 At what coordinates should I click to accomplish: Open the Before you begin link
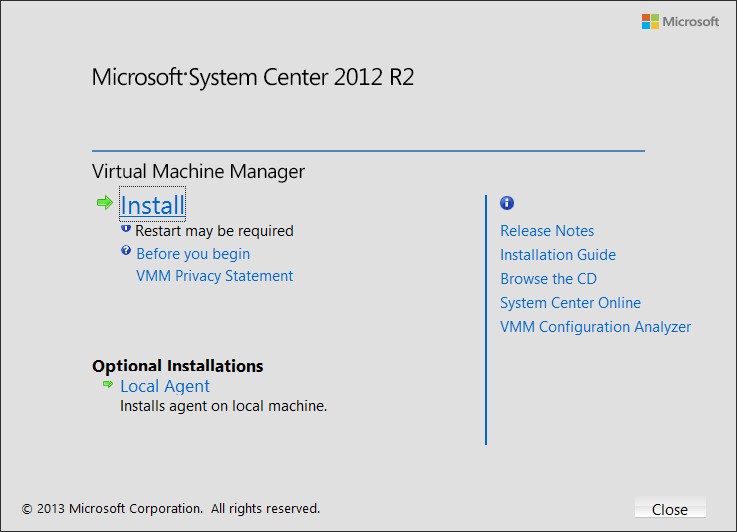pos(193,254)
